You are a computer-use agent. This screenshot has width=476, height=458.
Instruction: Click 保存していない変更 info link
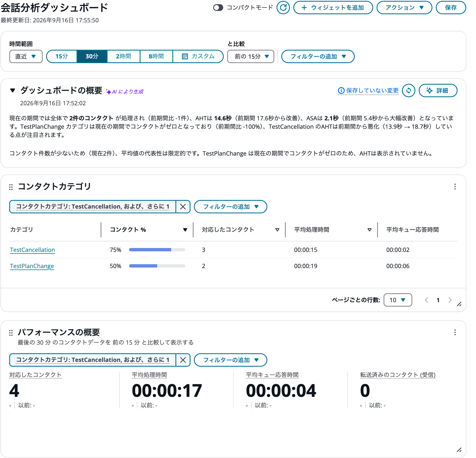click(368, 90)
